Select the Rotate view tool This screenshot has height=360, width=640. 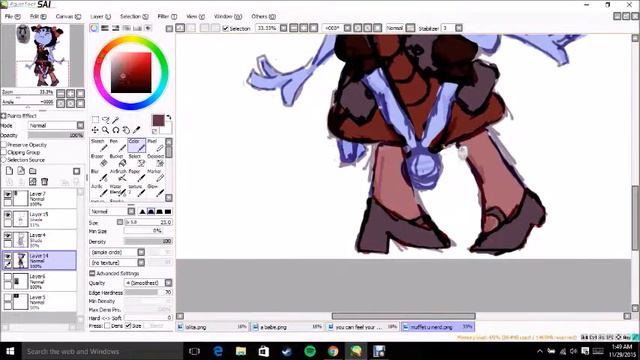pyautogui.click(x=116, y=130)
